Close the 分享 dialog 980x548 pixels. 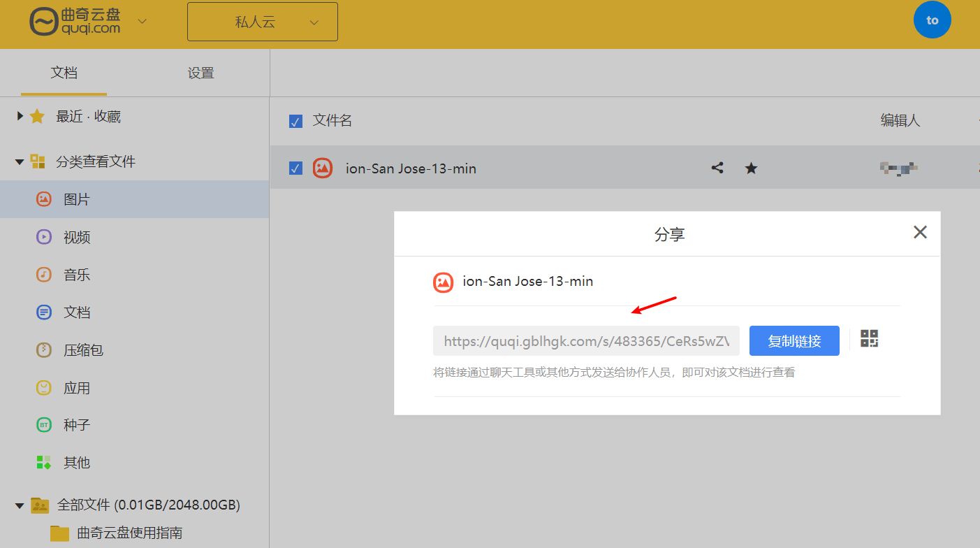pyautogui.click(x=920, y=233)
